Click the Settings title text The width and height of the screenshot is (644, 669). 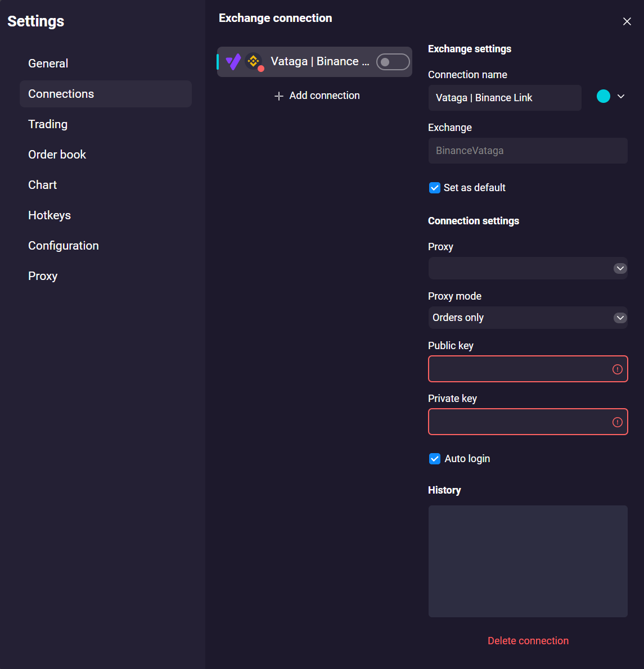(x=36, y=21)
